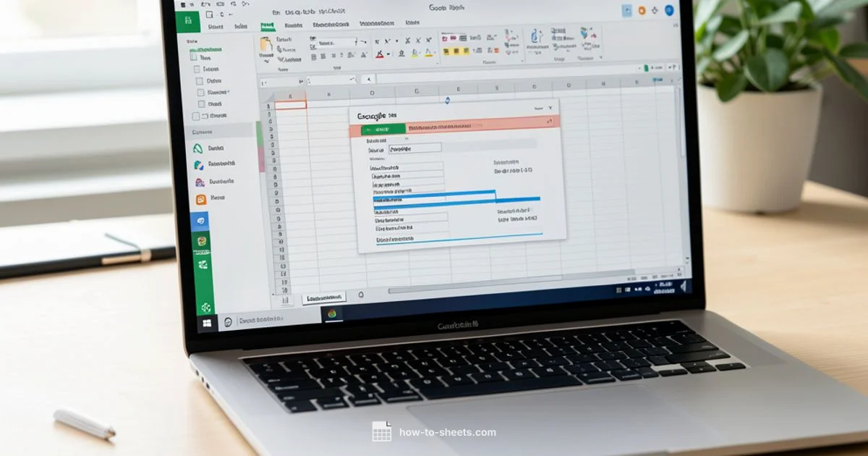Open the Windows Start menu
868x456 pixels.
pos(208,323)
